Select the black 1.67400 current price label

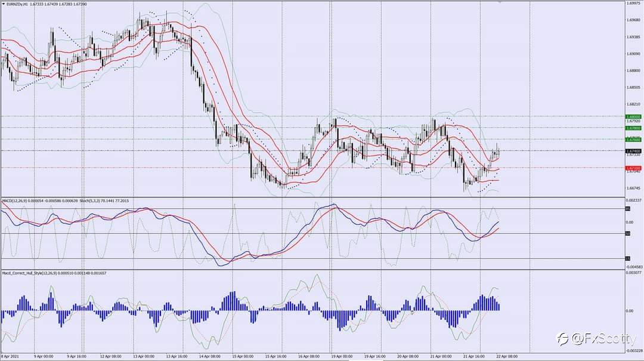coord(633,152)
